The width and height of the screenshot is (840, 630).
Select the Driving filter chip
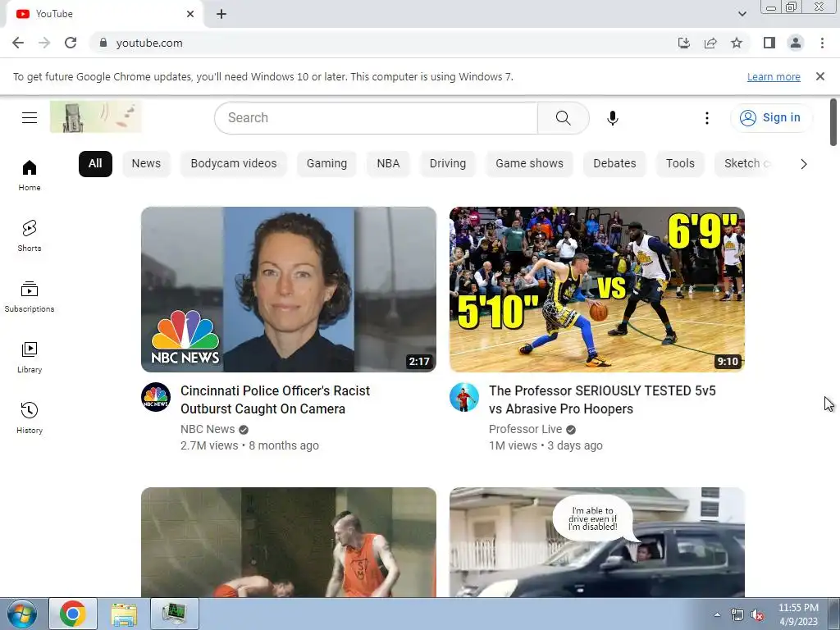pyautogui.click(x=448, y=163)
